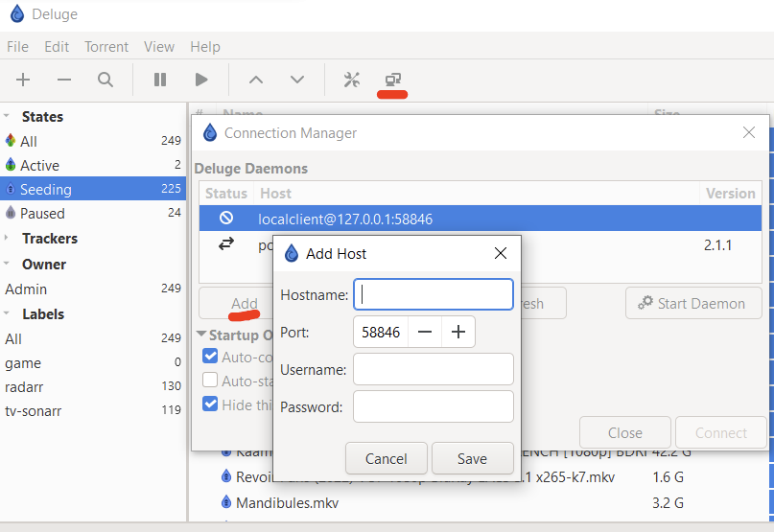The width and height of the screenshot is (774, 532).
Task: Select the Admin owner filter
Action: coord(93,289)
